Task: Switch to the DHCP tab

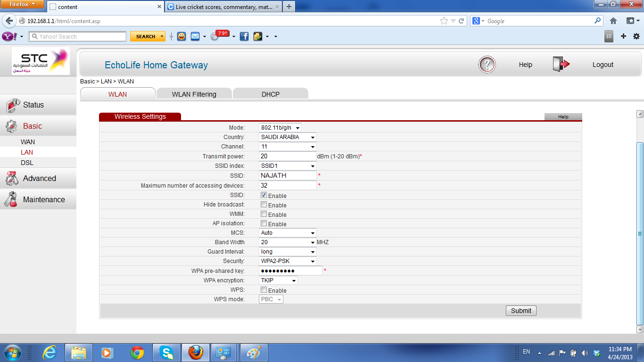Action: [x=271, y=94]
